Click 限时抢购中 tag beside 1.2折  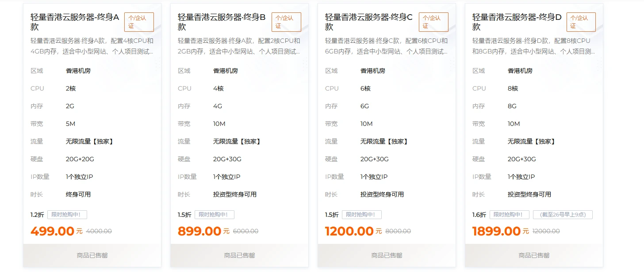tap(67, 215)
